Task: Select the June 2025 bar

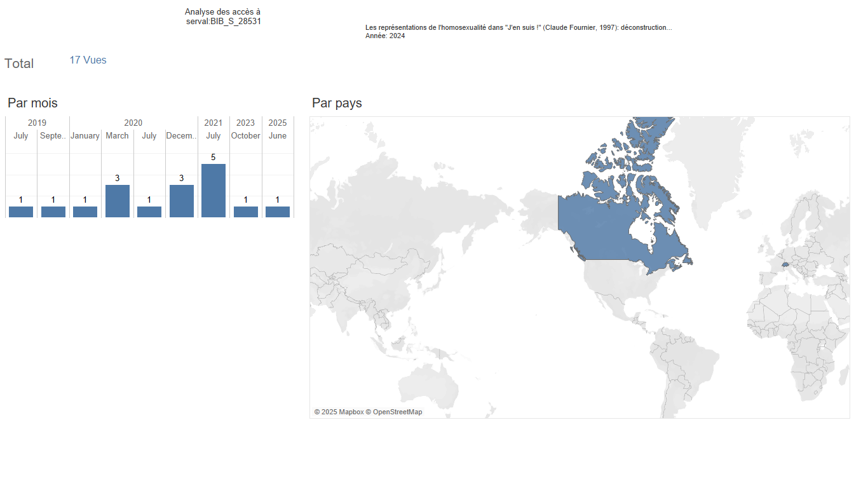Action: [278, 212]
